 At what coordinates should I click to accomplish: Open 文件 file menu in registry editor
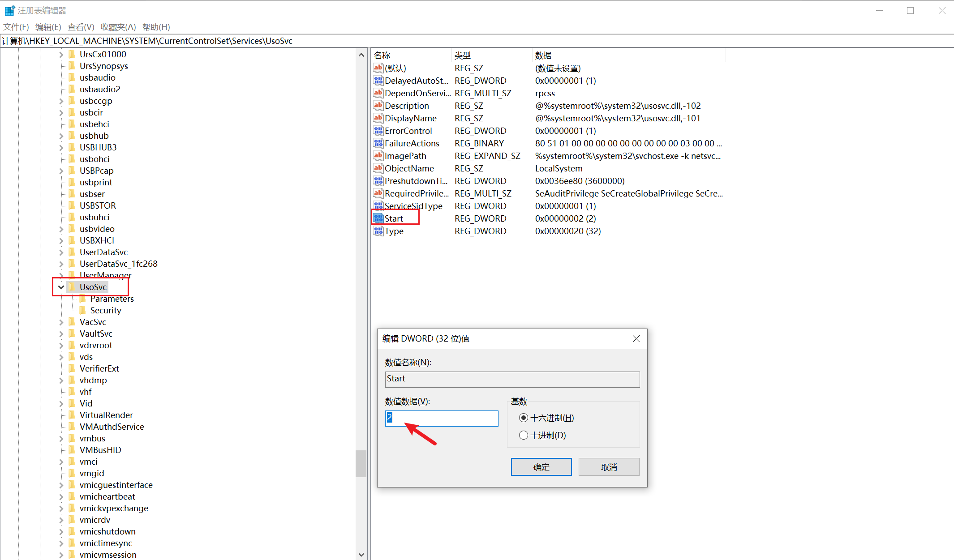tap(17, 27)
